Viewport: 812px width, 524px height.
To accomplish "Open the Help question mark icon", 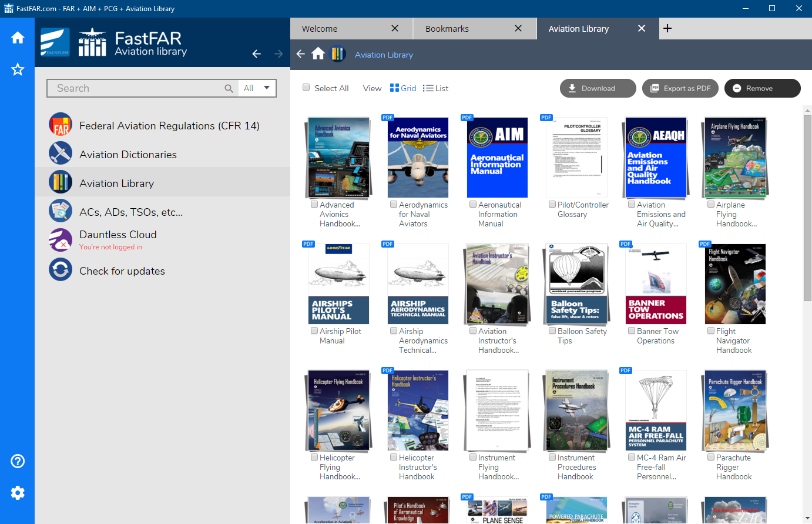I will tap(18, 461).
